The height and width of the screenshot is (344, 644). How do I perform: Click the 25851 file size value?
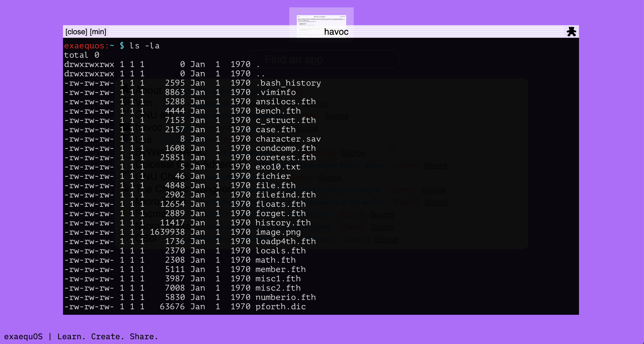point(172,158)
